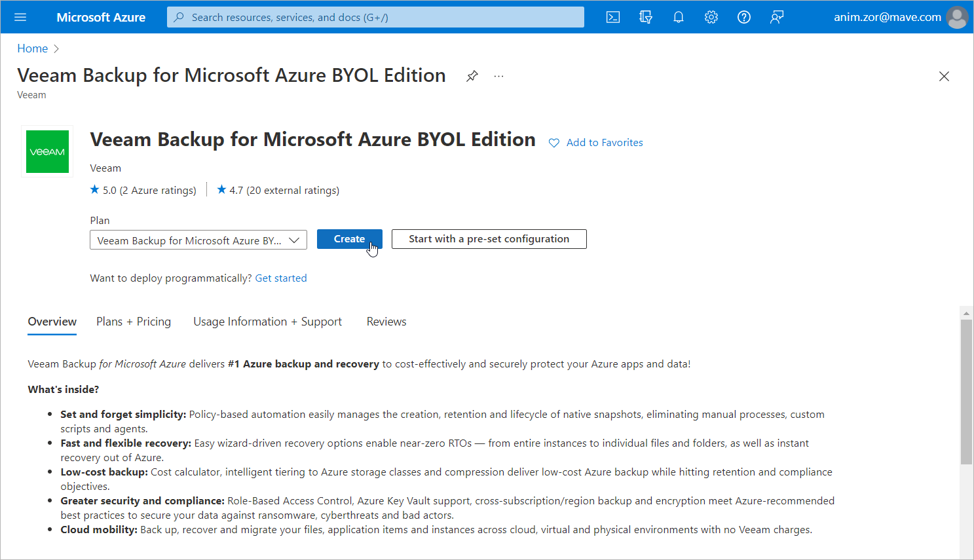Open portal Settings gear

click(711, 17)
